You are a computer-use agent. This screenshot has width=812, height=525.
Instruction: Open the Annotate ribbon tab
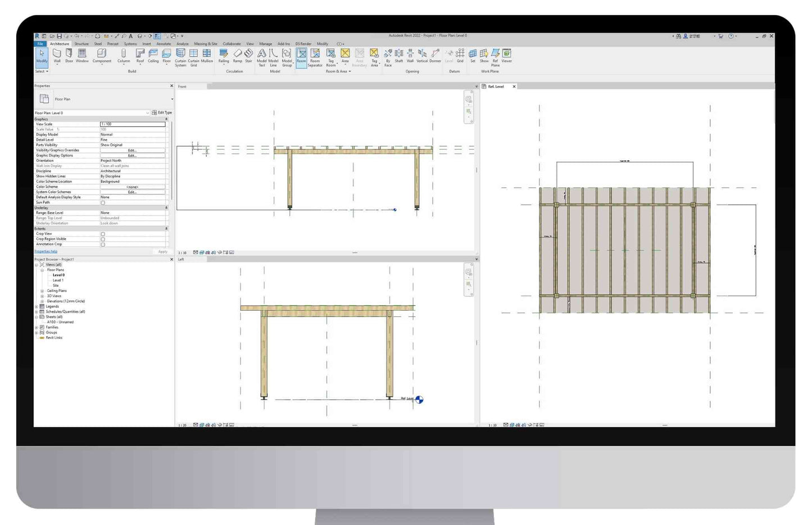click(x=164, y=44)
